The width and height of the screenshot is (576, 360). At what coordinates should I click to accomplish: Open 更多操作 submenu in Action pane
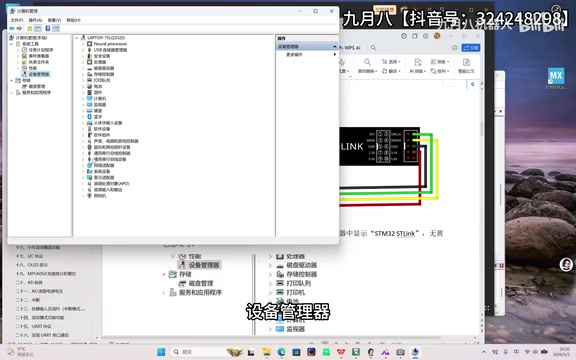pos(307,54)
